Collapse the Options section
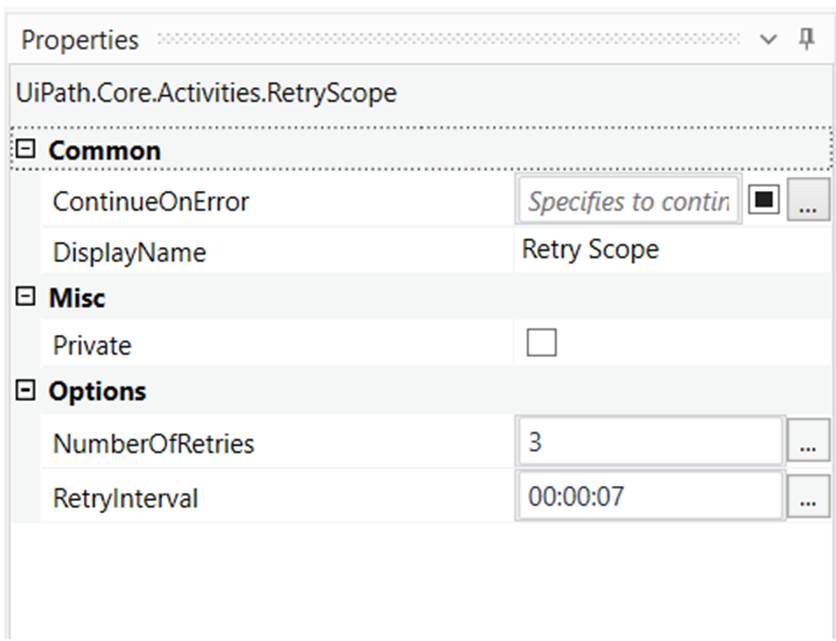The height and width of the screenshot is (641, 836). pyautogui.click(x=27, y=390)
